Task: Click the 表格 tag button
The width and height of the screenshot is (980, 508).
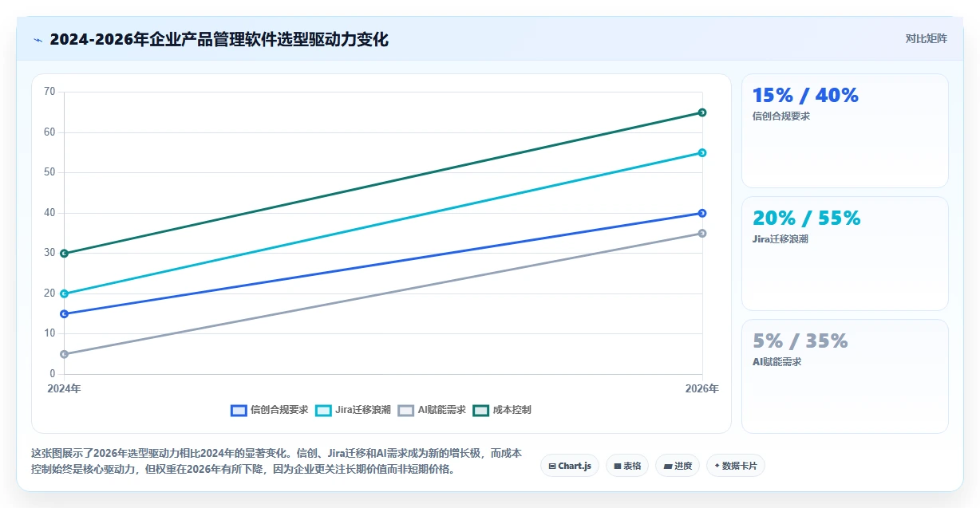Action: click(x=627, y=466)
